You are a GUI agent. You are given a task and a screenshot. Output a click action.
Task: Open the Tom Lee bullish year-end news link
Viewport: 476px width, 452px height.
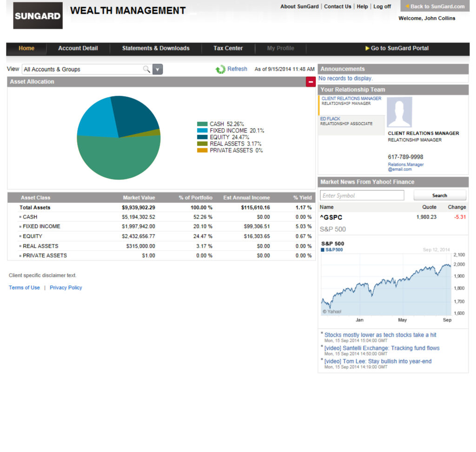[377, 361]
